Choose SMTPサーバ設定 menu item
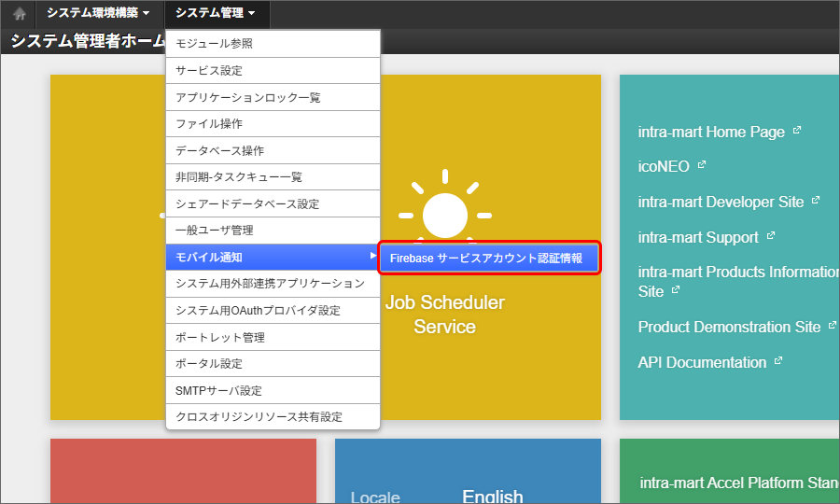This screenshot has width=840, height=504. [219, 390]
